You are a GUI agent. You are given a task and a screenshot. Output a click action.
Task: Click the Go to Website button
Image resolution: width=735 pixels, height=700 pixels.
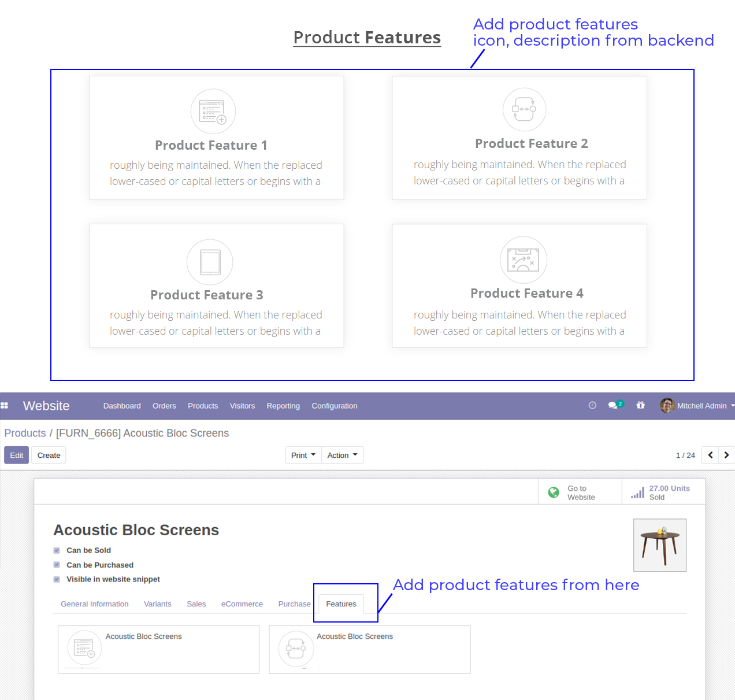(580, 492)
